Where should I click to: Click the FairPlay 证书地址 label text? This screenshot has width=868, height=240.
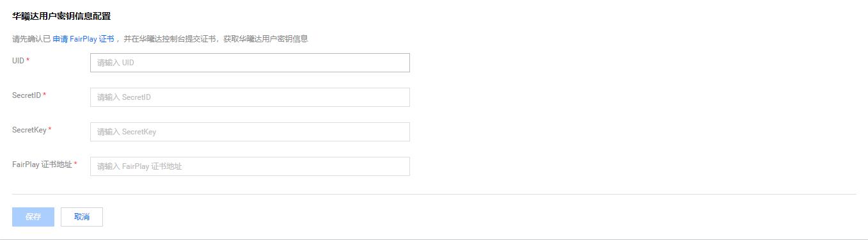click(42, 164)
